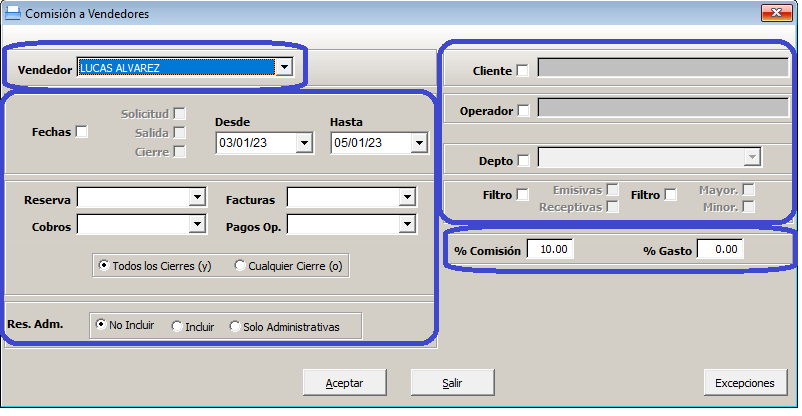The width and height of the screenshot is (802, 416).
Task: Tick the Mayor. checkbox
Action: click(x=748, y=190)
